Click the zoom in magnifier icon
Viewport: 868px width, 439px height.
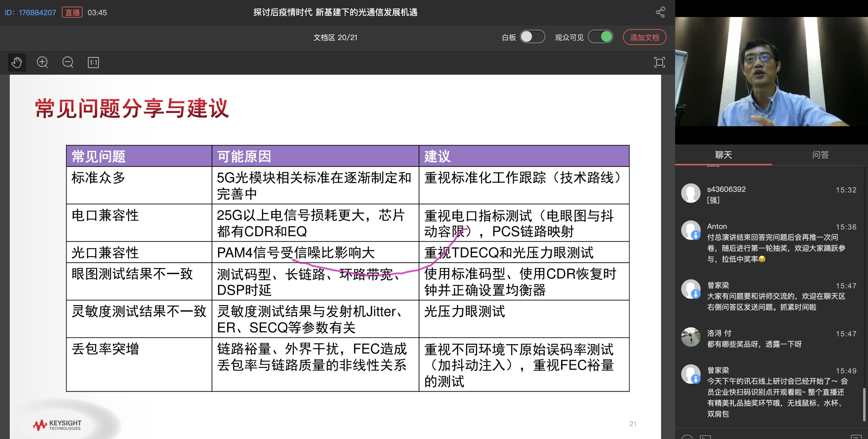pyautogui.click(x=42, y=62)
